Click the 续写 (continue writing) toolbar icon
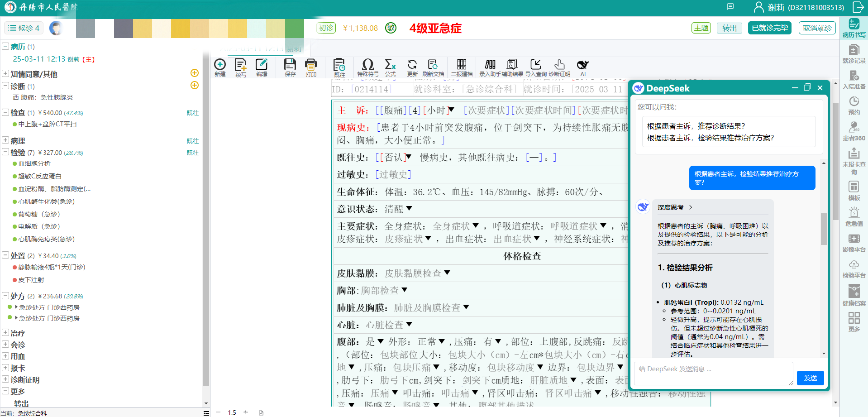This screenshot has height=417, width=868. coord(241,67)
